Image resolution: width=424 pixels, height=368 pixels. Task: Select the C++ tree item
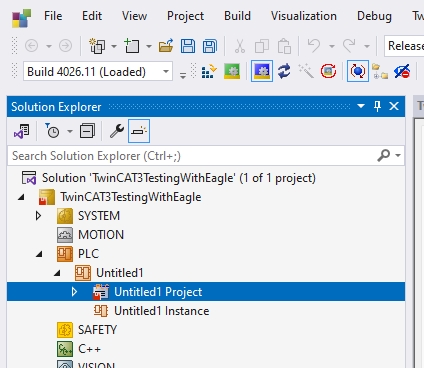pos(79,349)
